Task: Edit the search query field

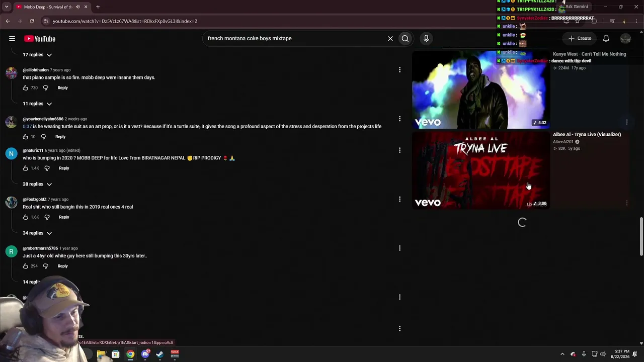Action: point(295,38)
